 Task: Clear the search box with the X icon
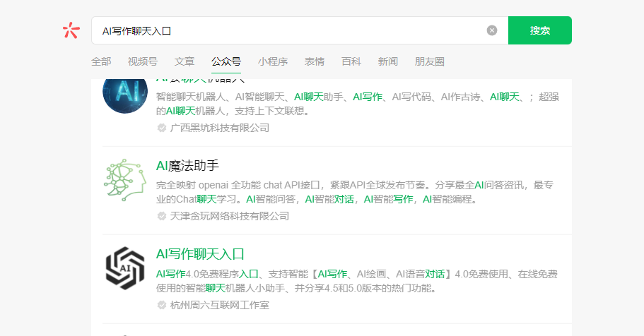(491, 30)
